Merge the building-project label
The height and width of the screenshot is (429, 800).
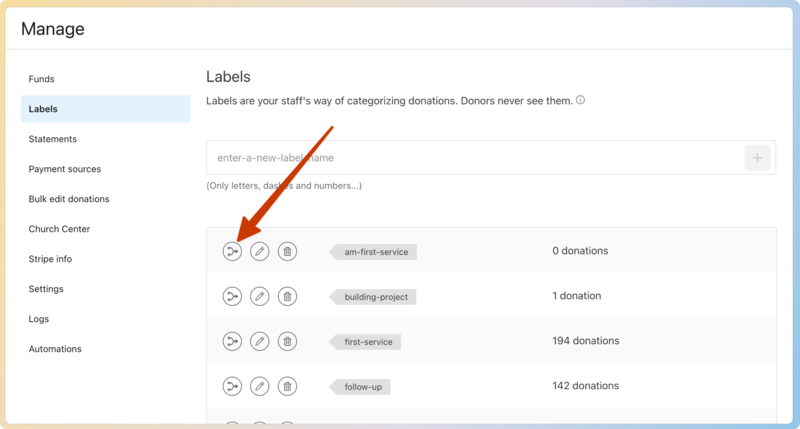pyautogui.click(x=232, y=296)
